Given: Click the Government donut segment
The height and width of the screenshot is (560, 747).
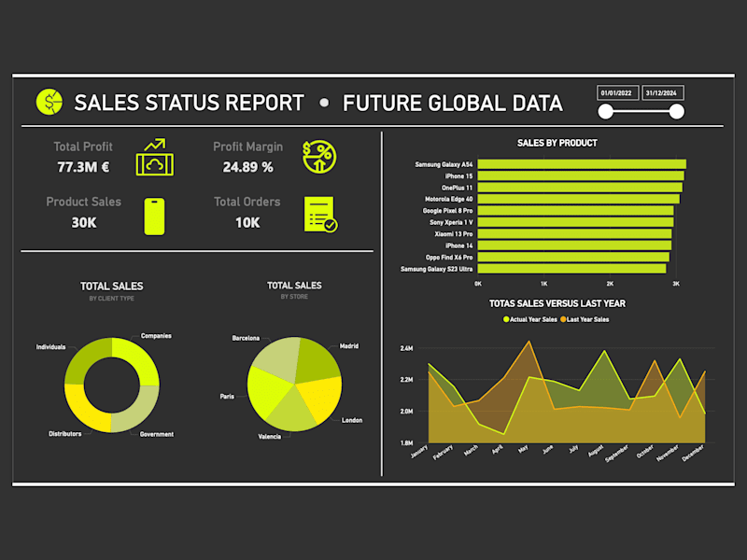Looking at the screenshot, I should point(140,412).
